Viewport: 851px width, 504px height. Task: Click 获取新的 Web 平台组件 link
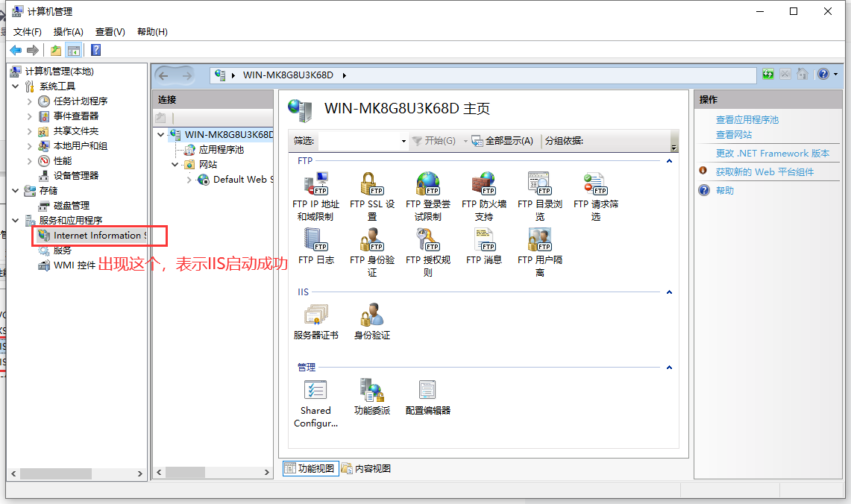(764, 172)
